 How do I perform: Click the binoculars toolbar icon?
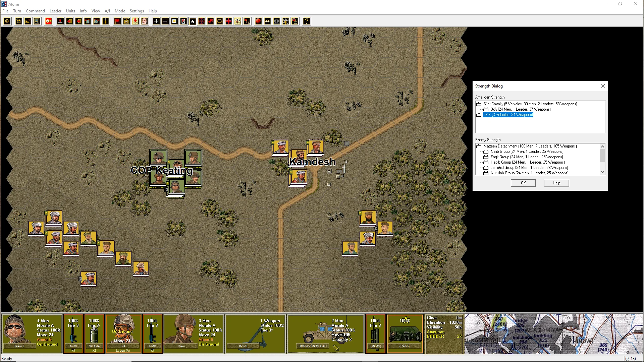(x=267, y=21)
